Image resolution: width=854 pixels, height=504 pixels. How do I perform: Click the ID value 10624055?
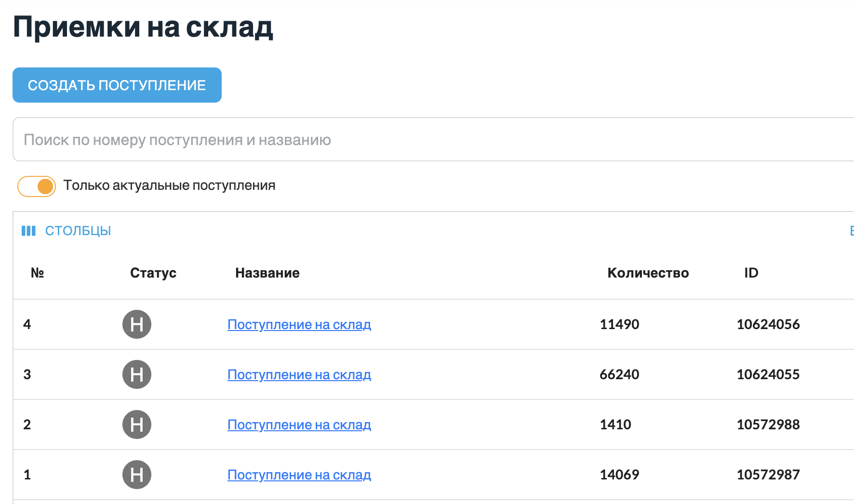point(768,374)
